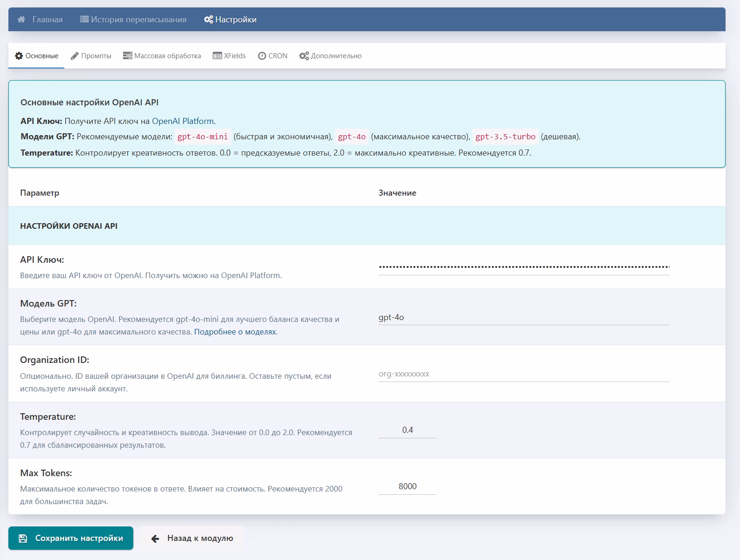Screen dimensions: 740x560
Task: Open История переписывания in top menu
Action: (133, 20)
